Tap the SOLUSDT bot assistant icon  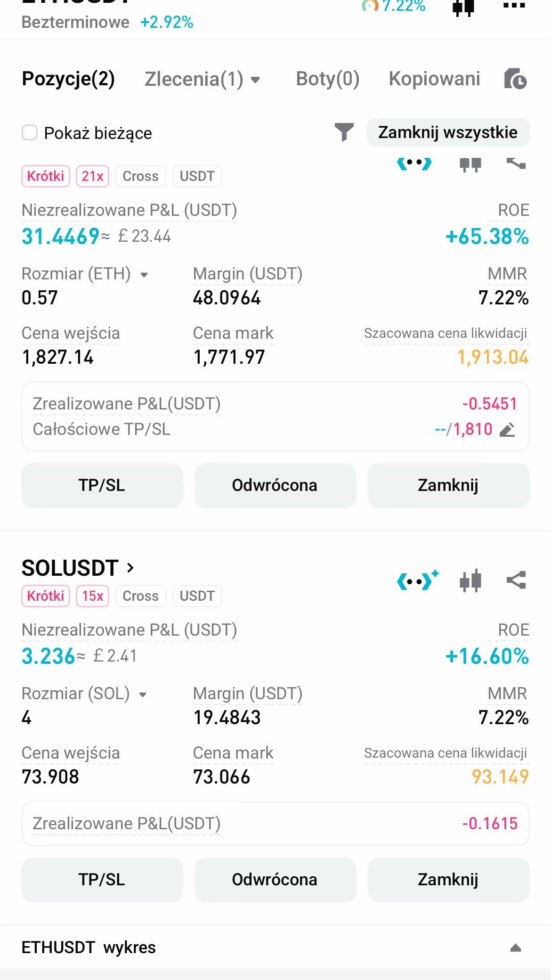[418, 580]
